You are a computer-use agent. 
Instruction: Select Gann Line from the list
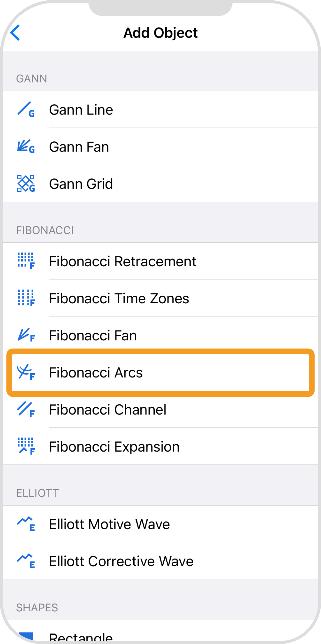coord(81,110)
